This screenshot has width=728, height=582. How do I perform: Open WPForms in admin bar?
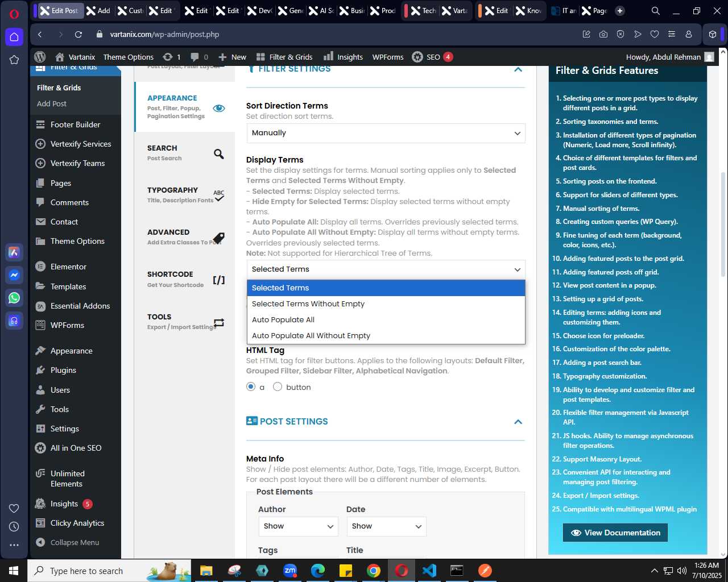pos(388,57)
